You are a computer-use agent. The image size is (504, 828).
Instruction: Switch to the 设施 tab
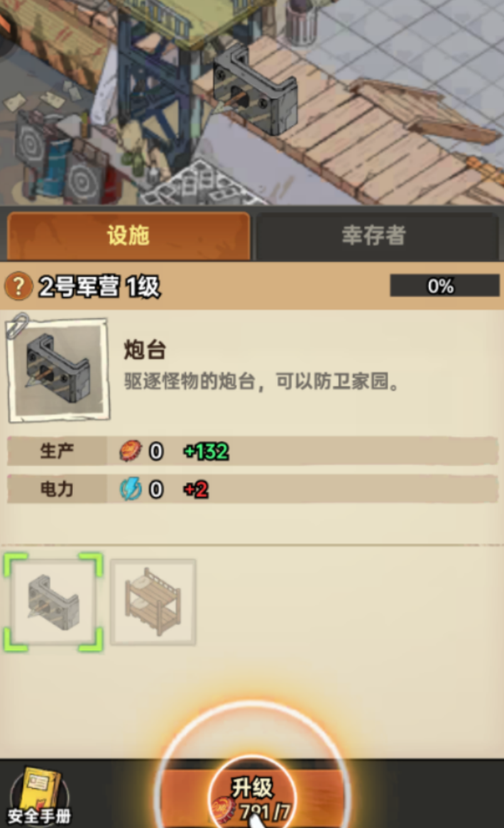pyautogui.click(x=128, y=235)
